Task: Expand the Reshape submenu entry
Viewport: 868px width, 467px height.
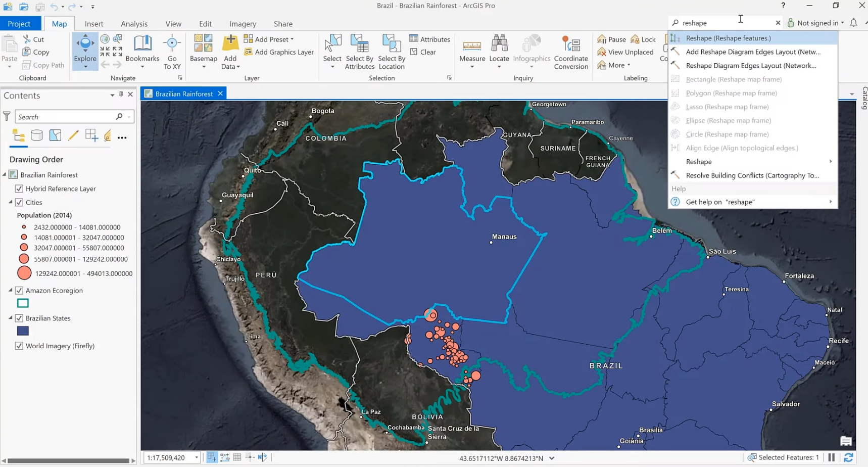Action: click(x=753, y=162)
